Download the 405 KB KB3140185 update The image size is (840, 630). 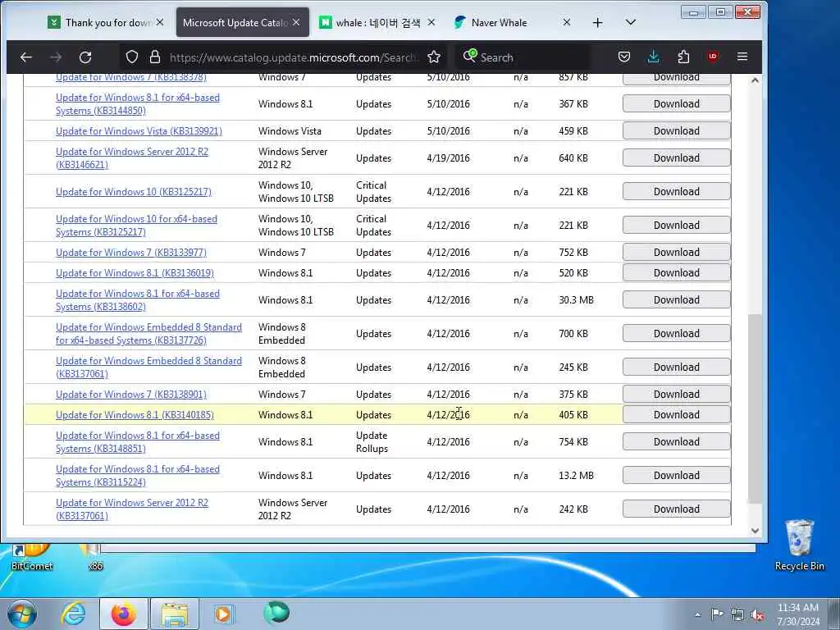click(676, 415)
